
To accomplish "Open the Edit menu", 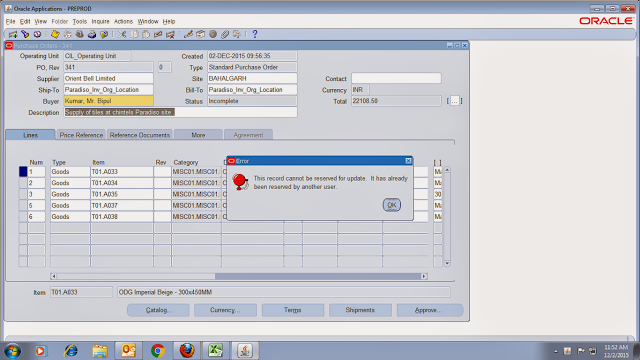I will click(25, 22).
